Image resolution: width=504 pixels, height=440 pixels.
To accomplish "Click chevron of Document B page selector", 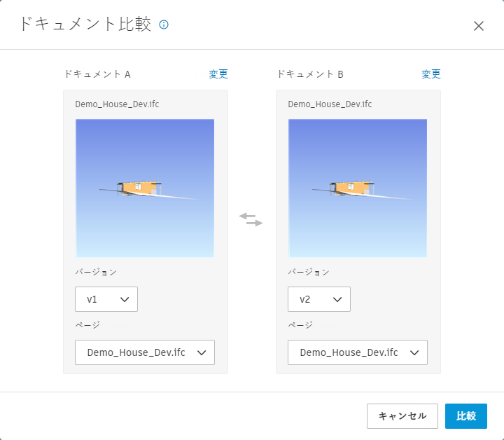I will 415,352.
